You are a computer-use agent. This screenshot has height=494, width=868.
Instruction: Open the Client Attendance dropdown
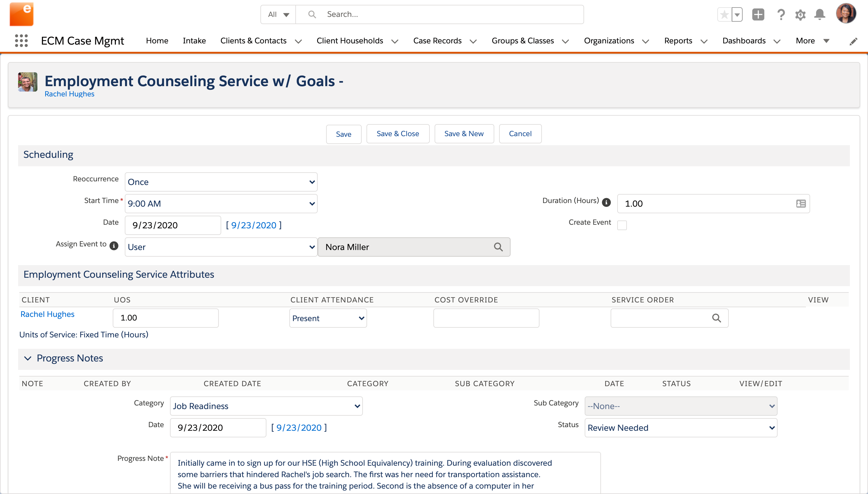point(328,318)
